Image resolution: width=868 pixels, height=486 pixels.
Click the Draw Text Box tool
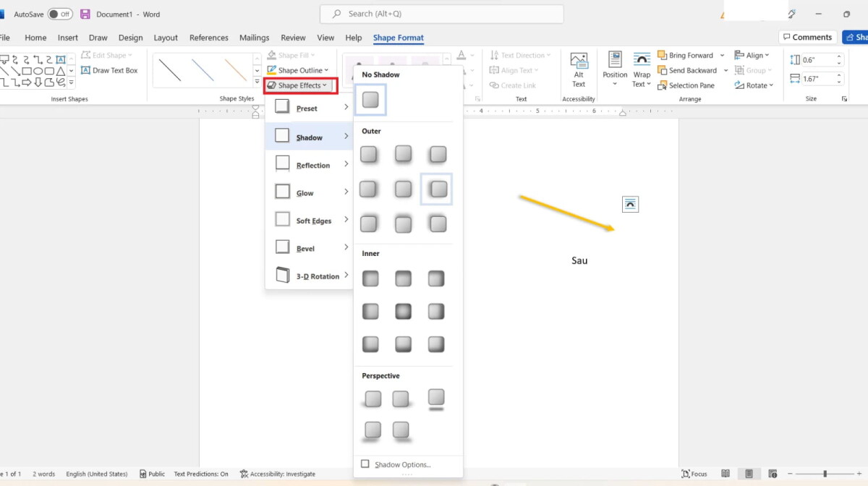[x=109, y=70]
